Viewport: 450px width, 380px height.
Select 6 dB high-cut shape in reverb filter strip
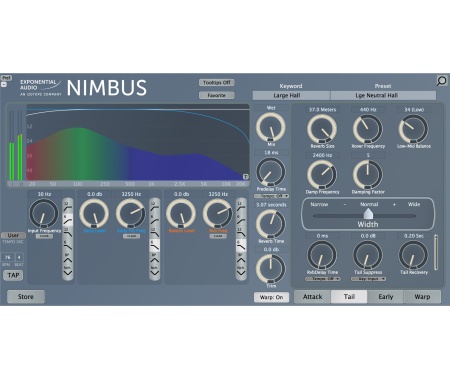click(241, 246)
